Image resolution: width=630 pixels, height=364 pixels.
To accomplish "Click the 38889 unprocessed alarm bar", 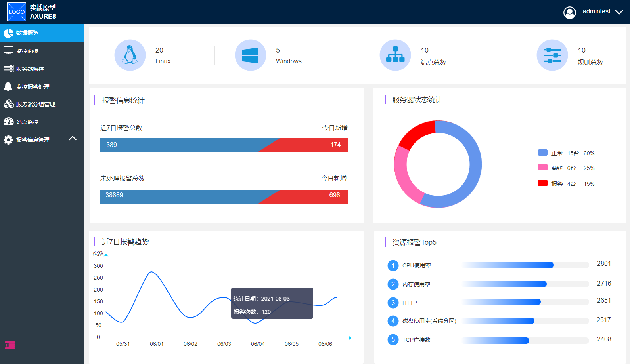I will [x=185, y=197].
